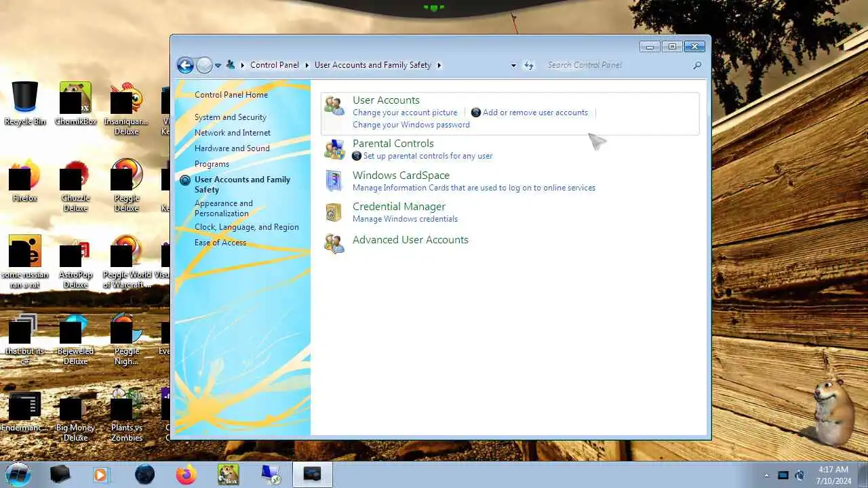Click the taskbar clock showing 4:17 AM
Image resolution: width=868 pixels, height=488 pixels.
(833, 474)
